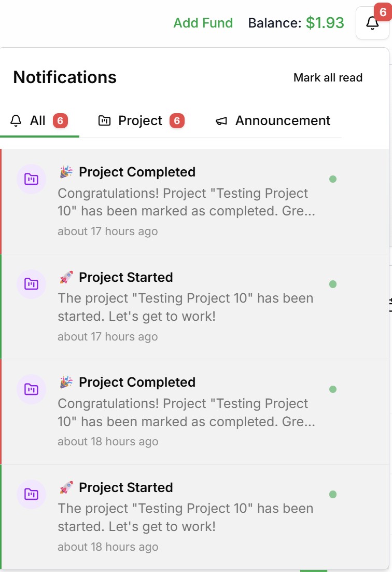Open the first Project Completed notification title
392x572 pixels.
(137, 172)
